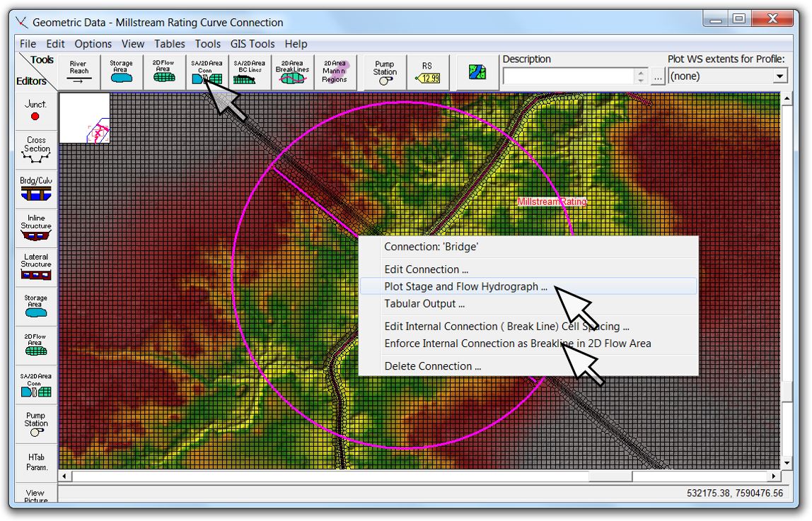The width and height of the screenshot is (812, 521).
Task: Open the Storage Area editor in left sidebar
Action: point(36,306)
